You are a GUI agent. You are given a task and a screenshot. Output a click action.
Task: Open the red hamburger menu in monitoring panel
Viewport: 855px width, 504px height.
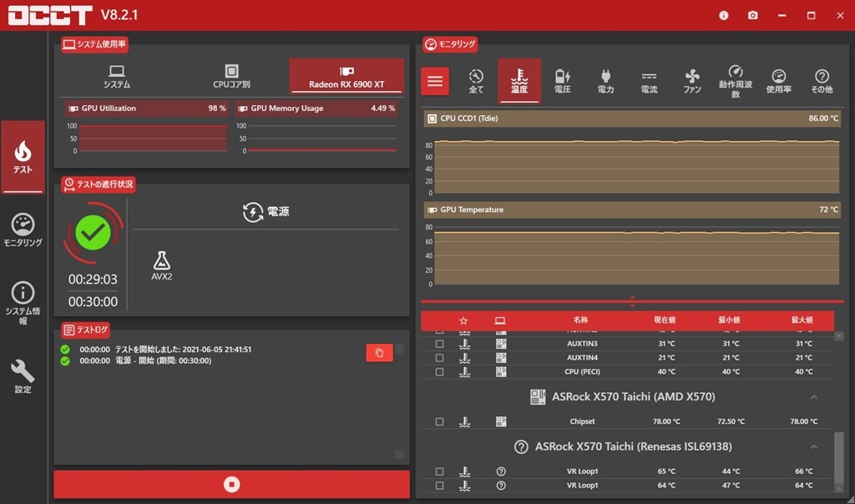[435, 81]
